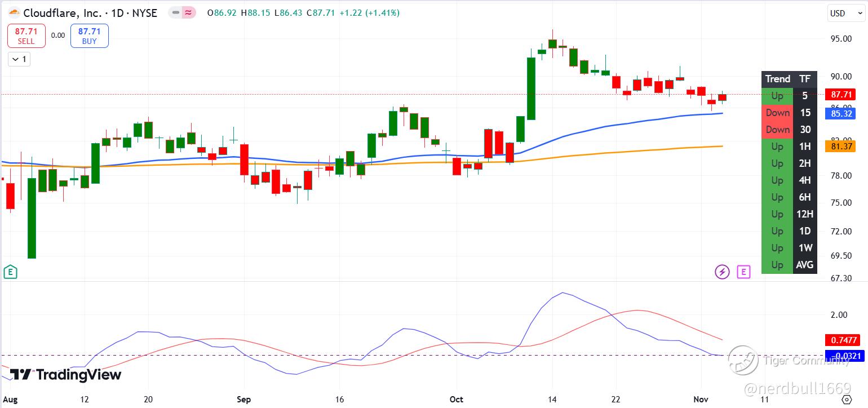
Task: Click the 87.71 BUY button
Action: (x=89, y=36)
